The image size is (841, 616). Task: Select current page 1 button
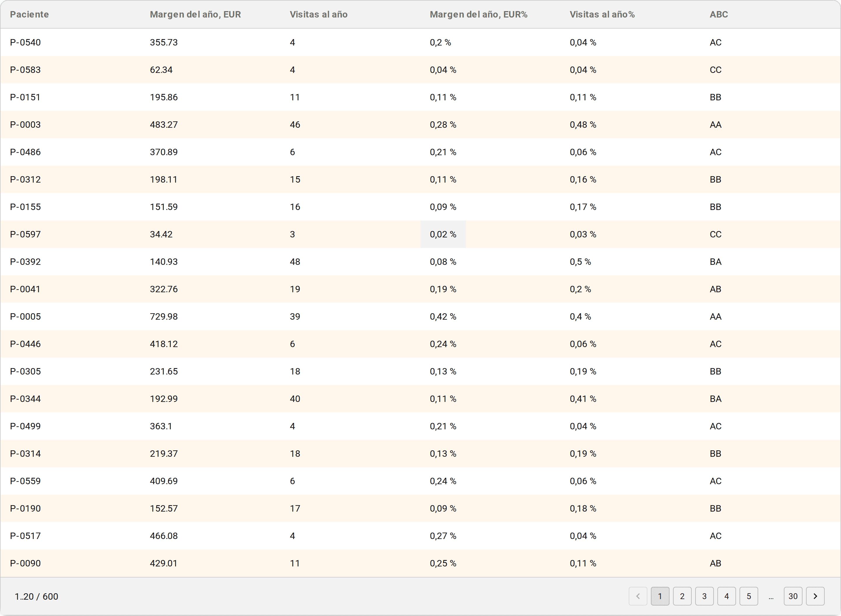[x=660, y=596]
